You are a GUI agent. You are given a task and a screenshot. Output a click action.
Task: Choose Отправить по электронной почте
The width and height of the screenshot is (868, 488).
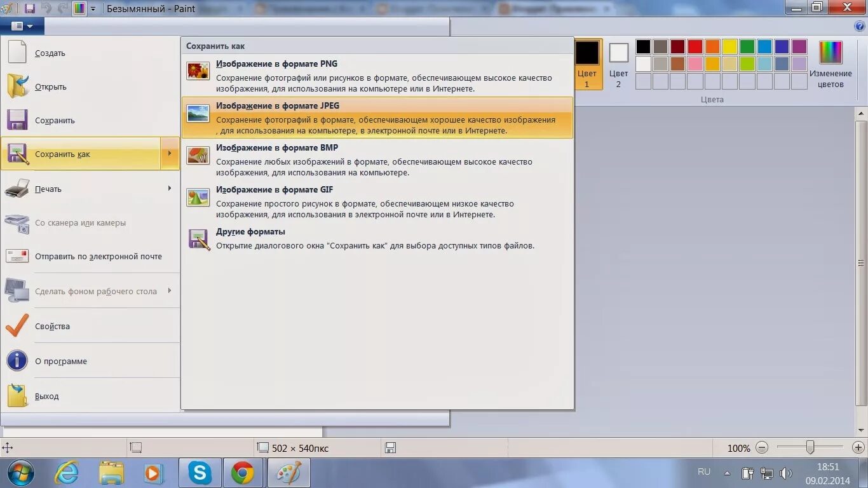tap(90, 257)
